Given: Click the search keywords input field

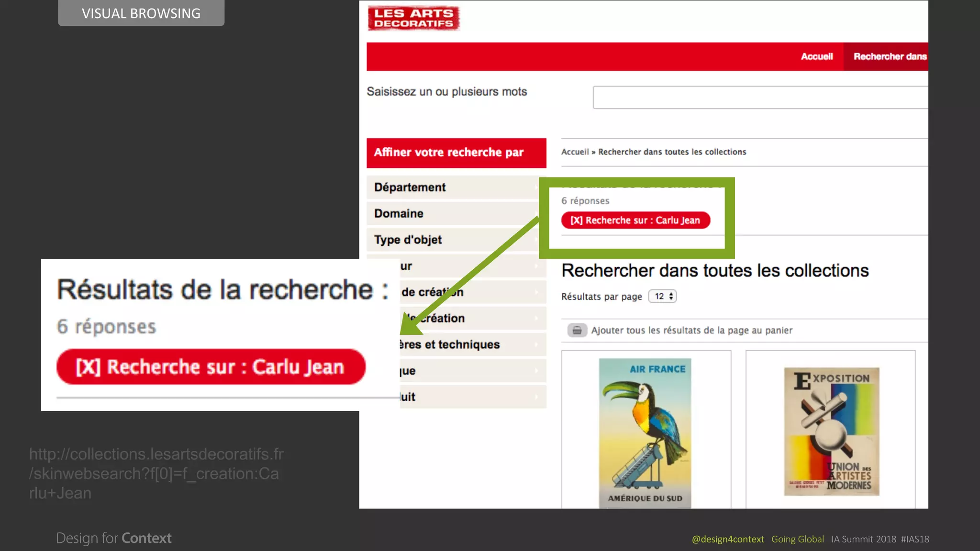Looking at the screenshot, I should (760, 98).
